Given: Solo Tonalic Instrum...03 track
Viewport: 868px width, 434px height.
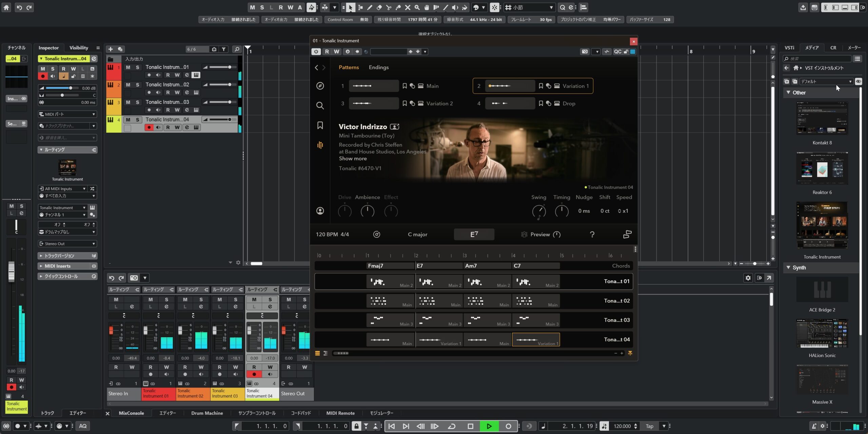Looking at the screenshot, I should click(137, 102).
